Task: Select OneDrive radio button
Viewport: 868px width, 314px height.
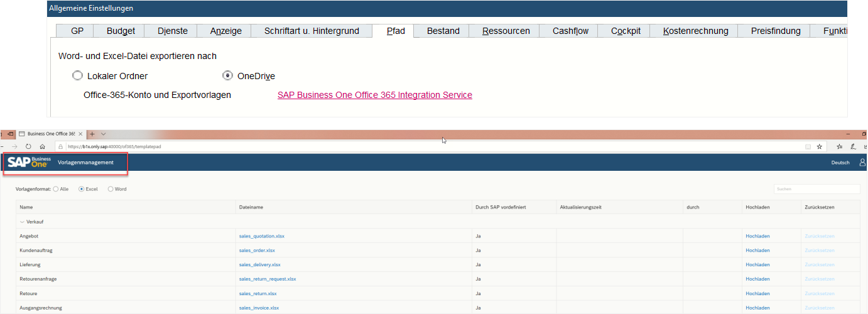Action: pyautogui.click(x=227, y=76)
